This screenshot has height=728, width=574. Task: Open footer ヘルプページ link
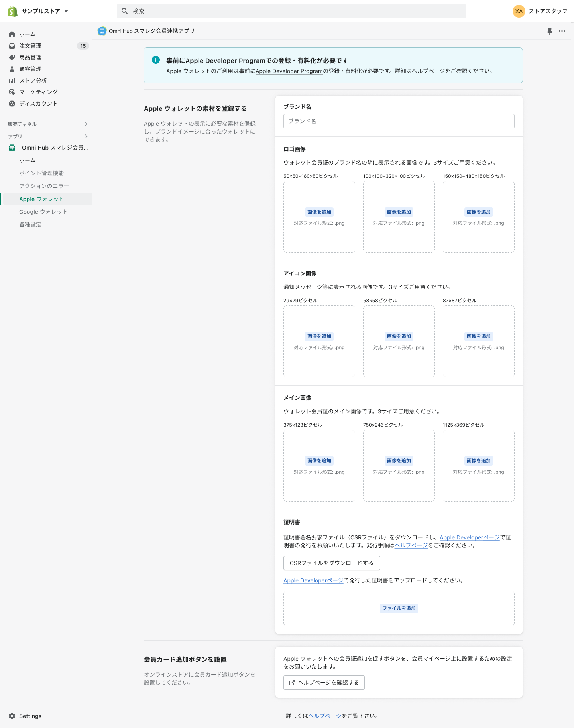click(325, 716)
